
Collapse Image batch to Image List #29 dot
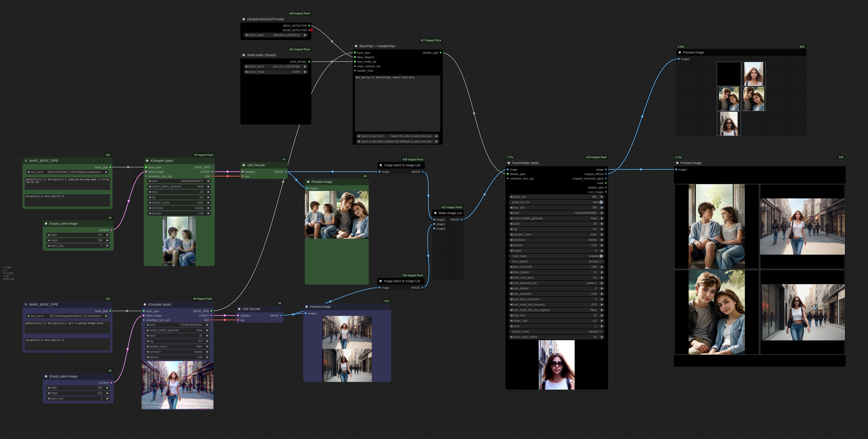coord(381,165)
